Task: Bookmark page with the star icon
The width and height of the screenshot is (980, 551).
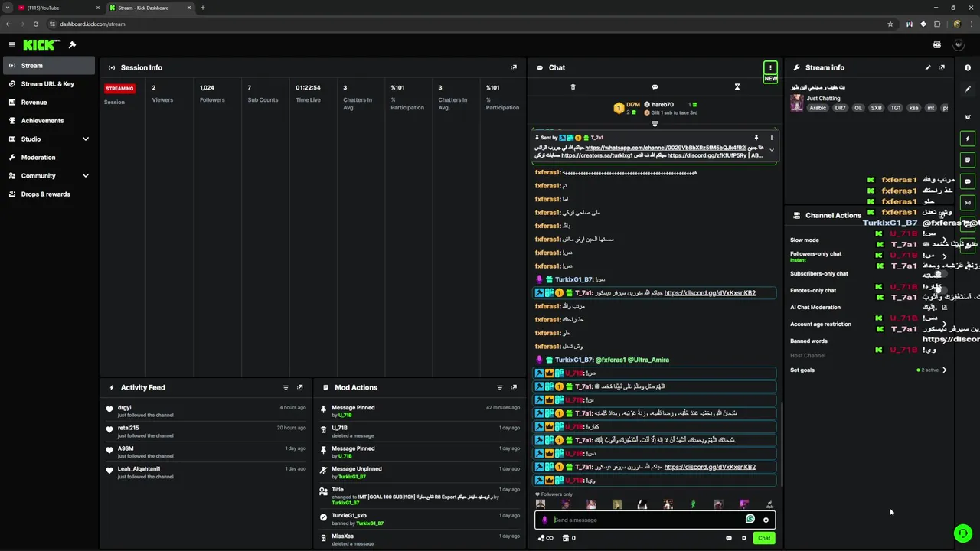Action: tap(890, 24)
